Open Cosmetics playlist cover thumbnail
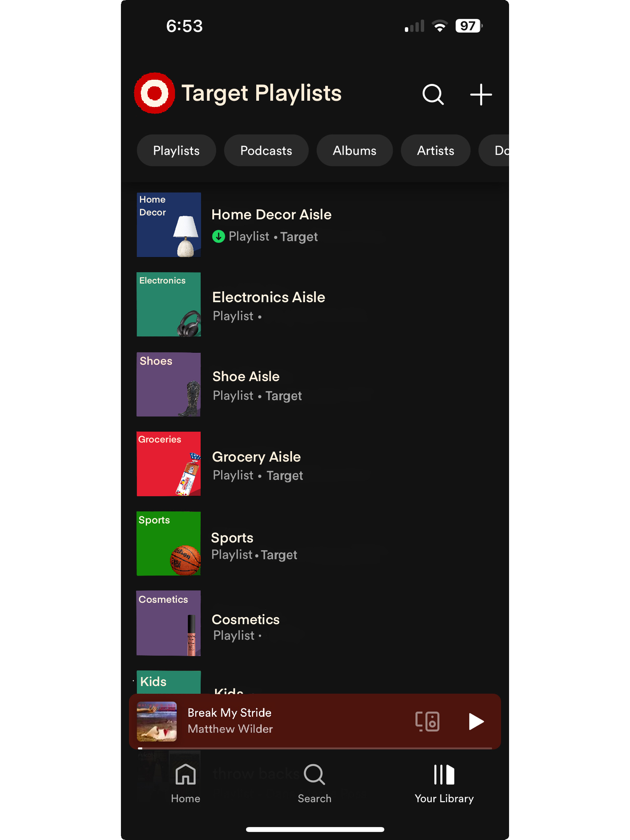Screen dimensions: 630x840 coord(169,623)
